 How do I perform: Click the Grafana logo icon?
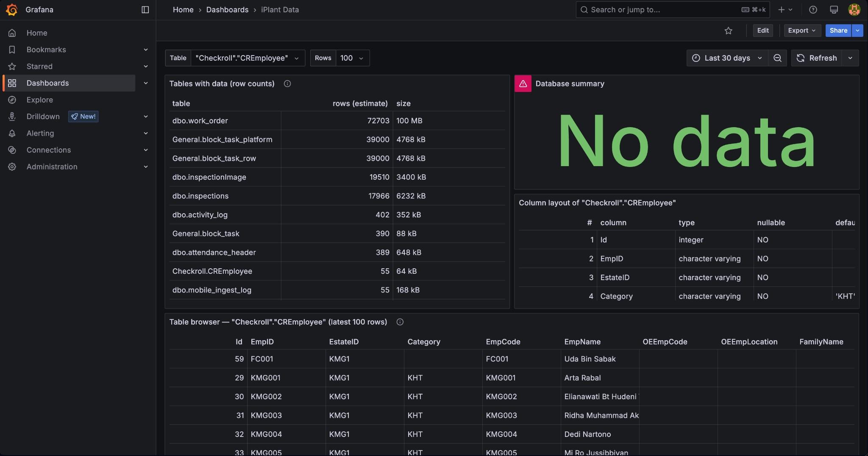12,10
